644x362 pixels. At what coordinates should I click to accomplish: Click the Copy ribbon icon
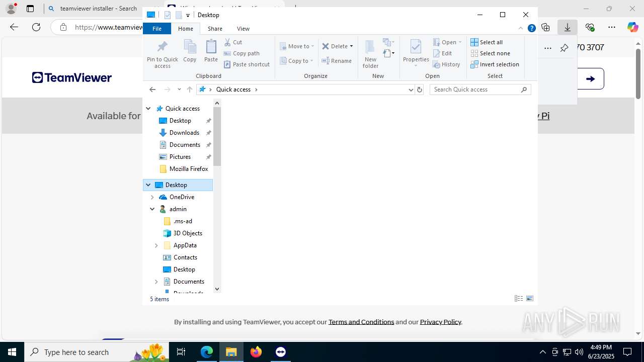[190, 51]
